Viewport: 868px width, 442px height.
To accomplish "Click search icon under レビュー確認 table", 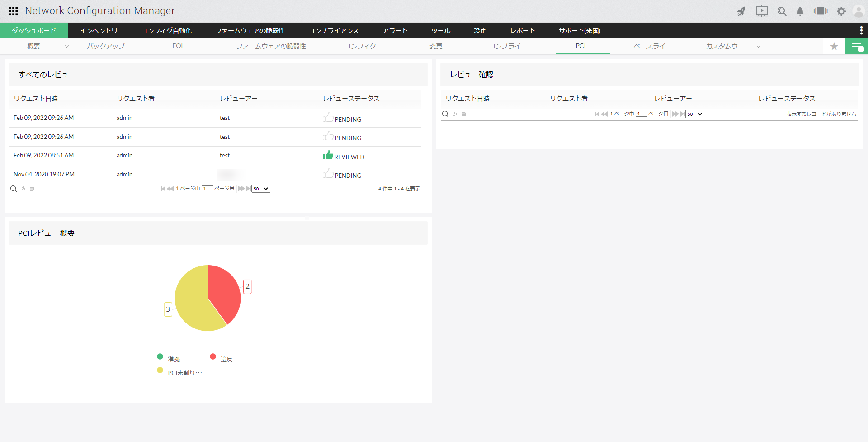I will click(x=445, y=114).
